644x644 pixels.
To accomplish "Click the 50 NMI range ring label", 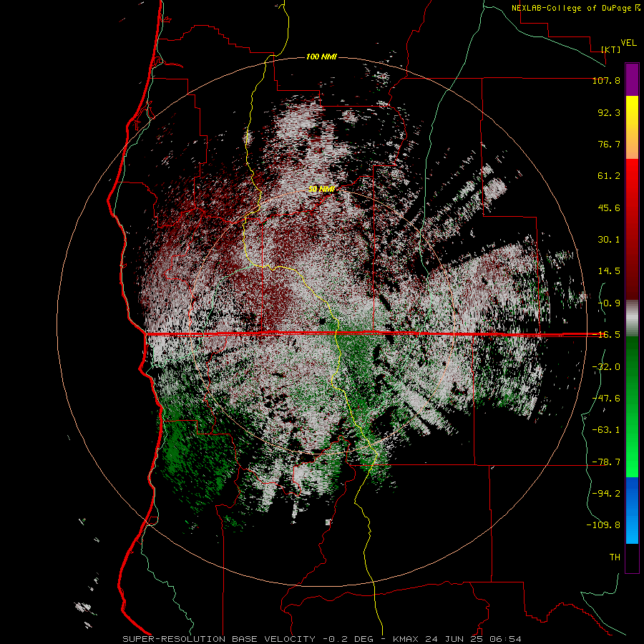I will pyautogui.click(x=321, y=189).
